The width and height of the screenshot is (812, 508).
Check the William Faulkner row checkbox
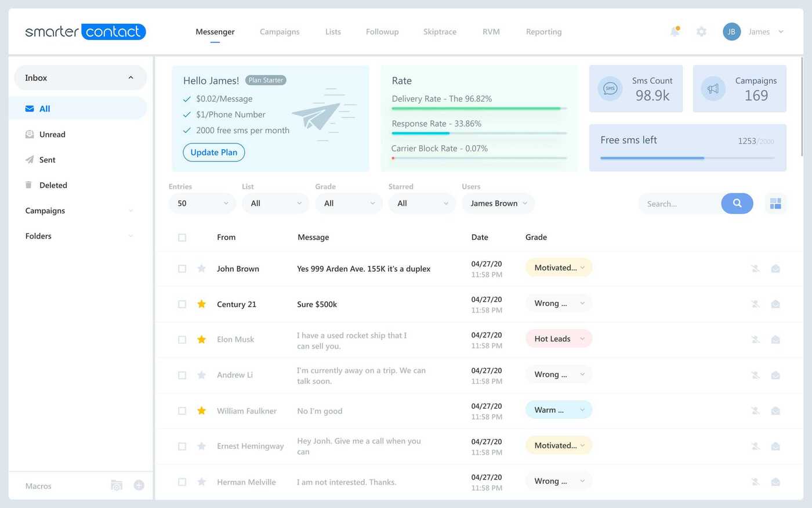pyautogui.click(x=182, y=411)
